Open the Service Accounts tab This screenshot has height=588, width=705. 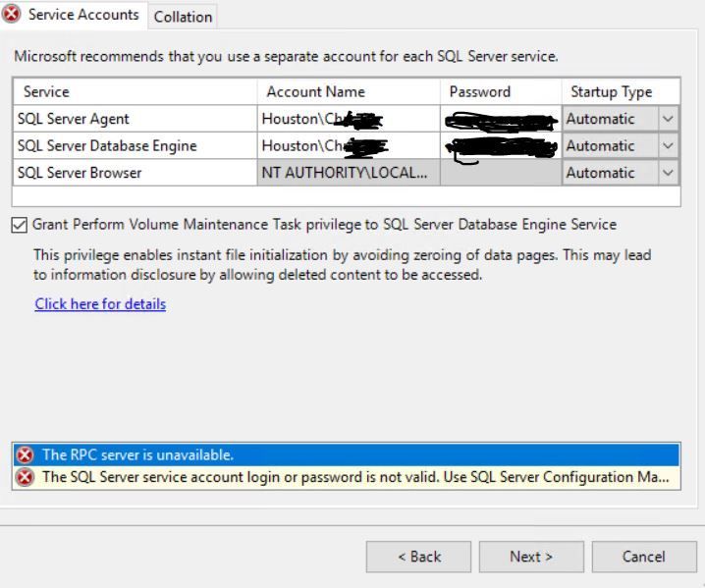pos(74,15)
